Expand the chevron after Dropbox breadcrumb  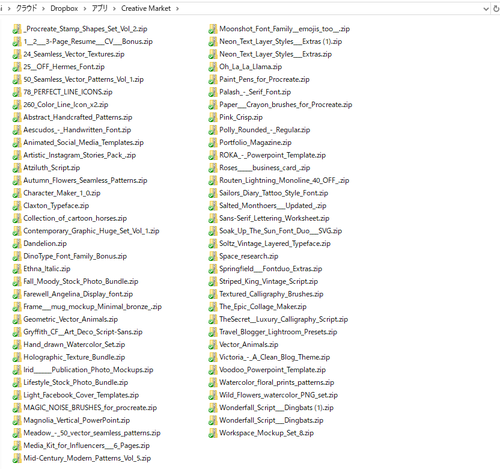[x=85, y=9]
